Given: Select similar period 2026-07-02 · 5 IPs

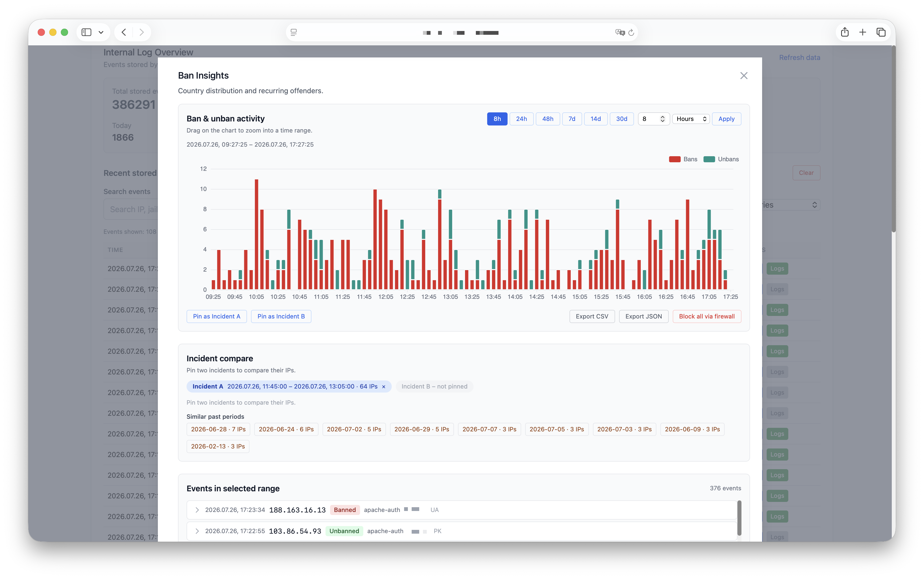Looking at the screenshot, I should [354, 429].
